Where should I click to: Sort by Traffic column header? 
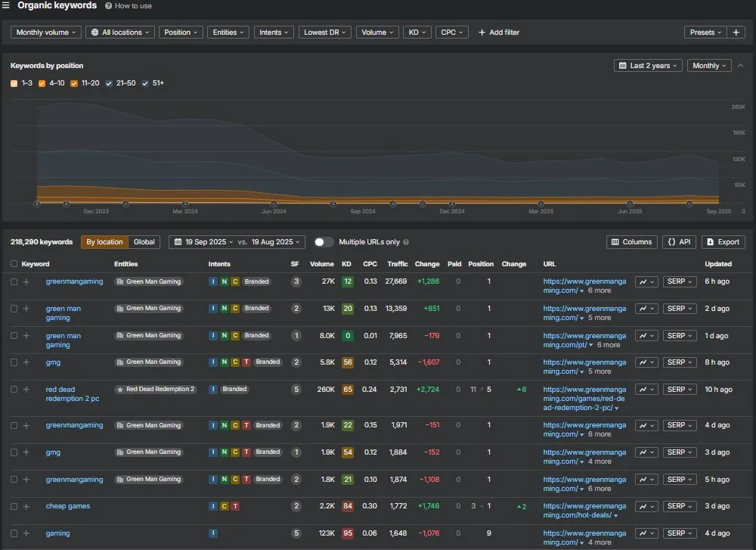click(x=398, y=264)
